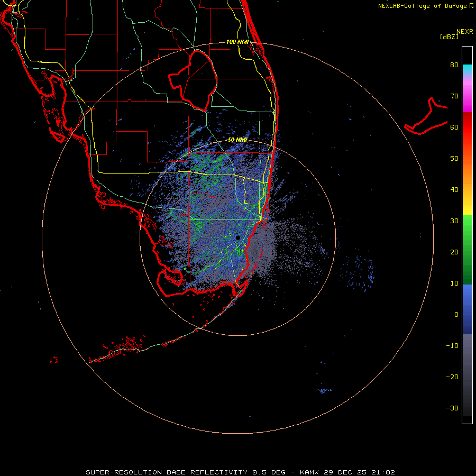
Task: Click the "NEXLAB-College of DuPage" credit text
Action: (423, 6)
